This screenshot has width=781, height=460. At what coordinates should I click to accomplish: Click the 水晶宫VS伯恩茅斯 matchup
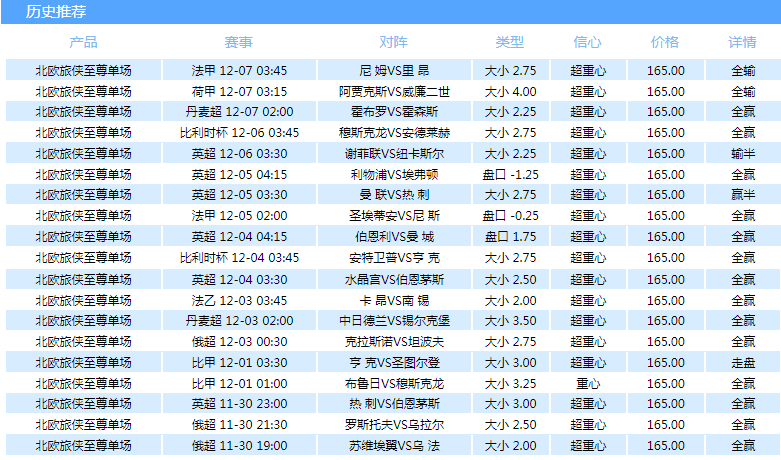click(x=394, y=279)
